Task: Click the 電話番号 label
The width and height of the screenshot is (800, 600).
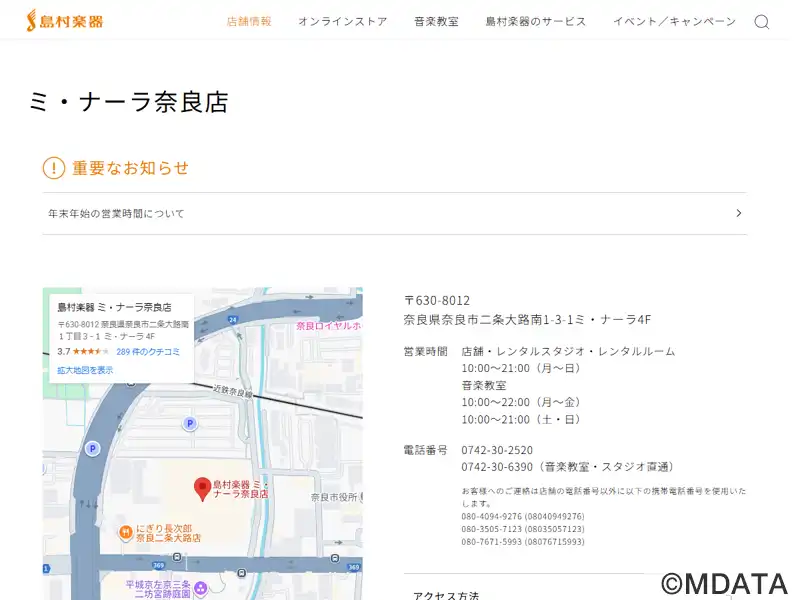Action: pos(426,450)
